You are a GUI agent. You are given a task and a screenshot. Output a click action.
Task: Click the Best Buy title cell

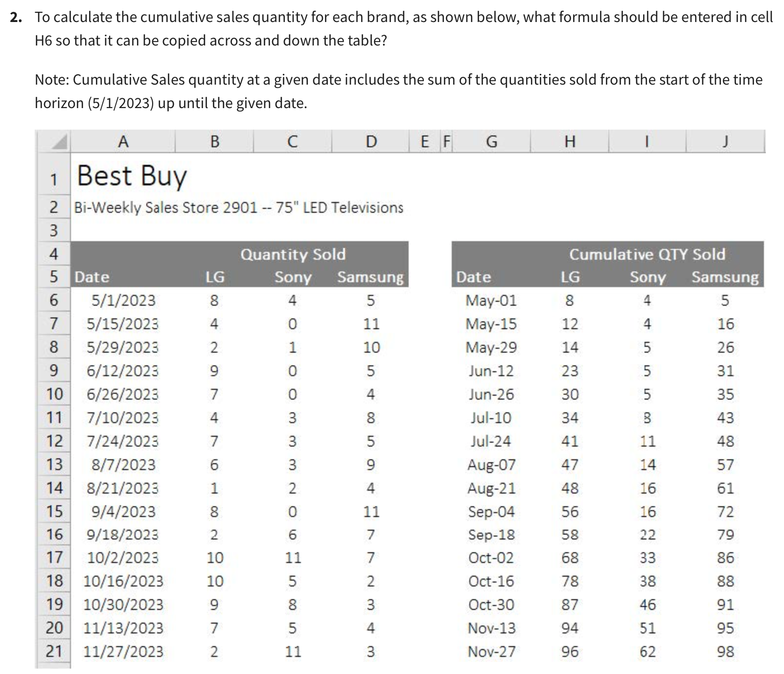click(x=132, y=176)
